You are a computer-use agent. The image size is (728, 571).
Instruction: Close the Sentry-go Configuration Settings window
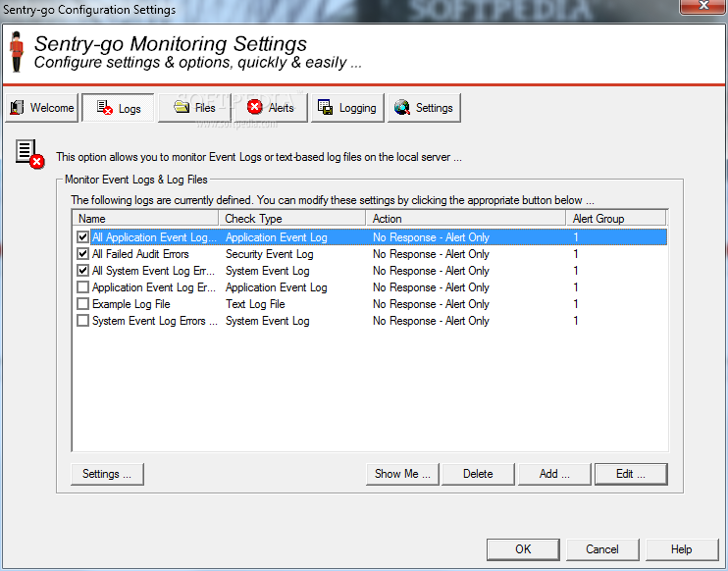[703, 6]
